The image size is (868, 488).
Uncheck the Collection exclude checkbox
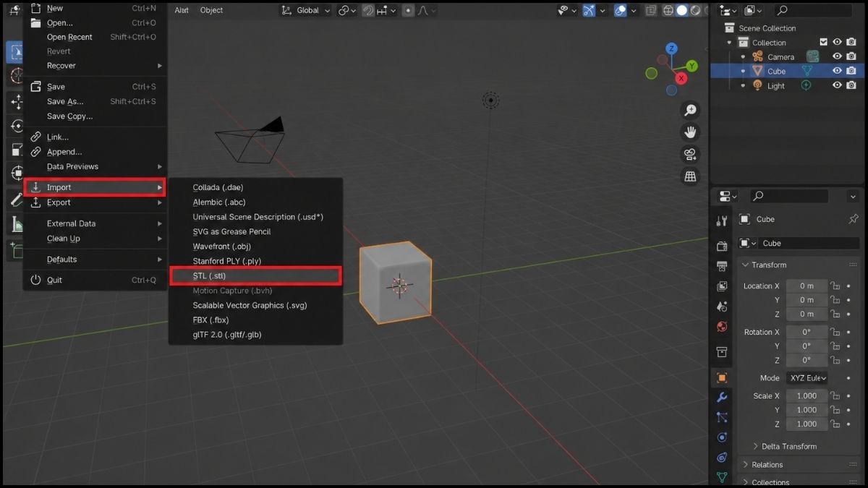(823, 42)
